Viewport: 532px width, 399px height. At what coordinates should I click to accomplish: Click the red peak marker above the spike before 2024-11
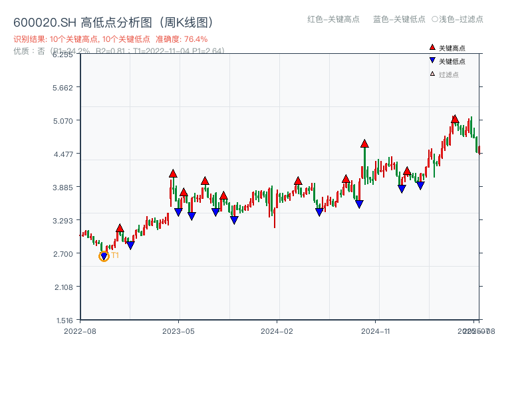coord(364,144)
